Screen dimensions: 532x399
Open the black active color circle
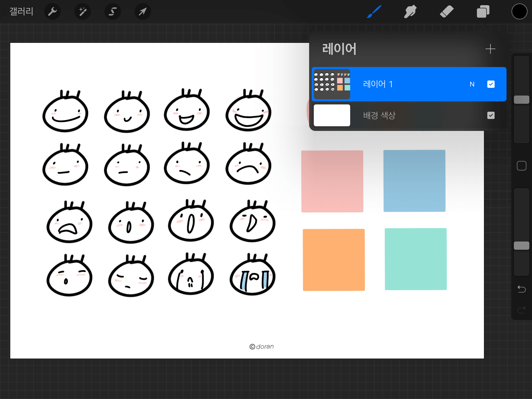[519, 11]
